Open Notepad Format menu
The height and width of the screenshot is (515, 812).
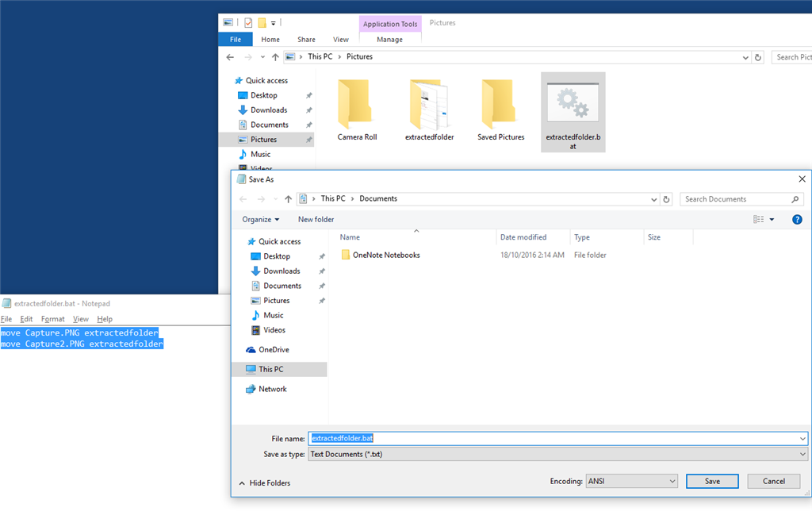coord(53,319)
